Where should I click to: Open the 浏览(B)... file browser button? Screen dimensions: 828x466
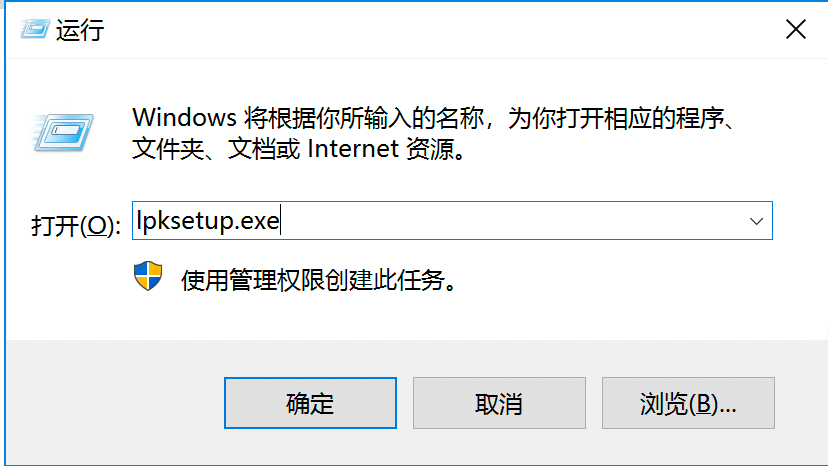coord(688,404)
